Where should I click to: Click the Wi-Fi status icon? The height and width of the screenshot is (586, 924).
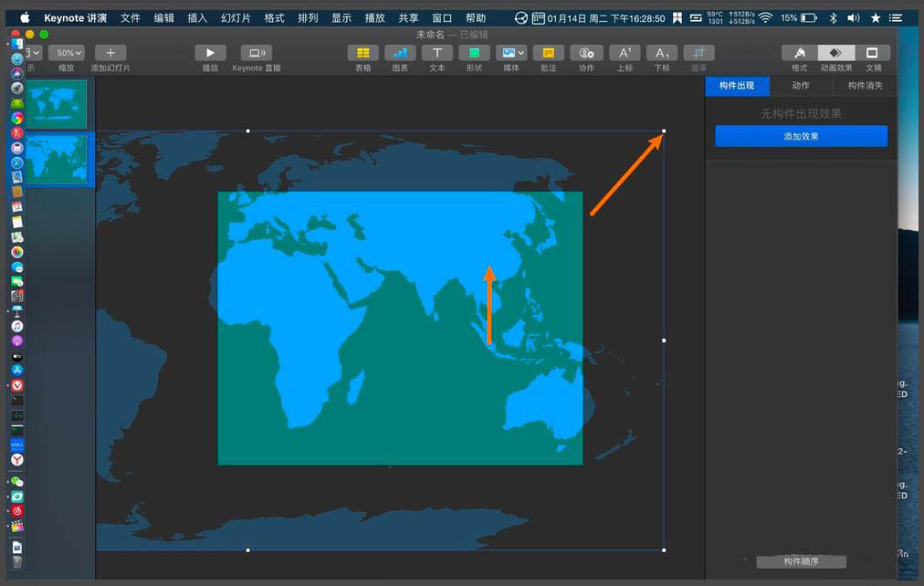coord(765,18)
